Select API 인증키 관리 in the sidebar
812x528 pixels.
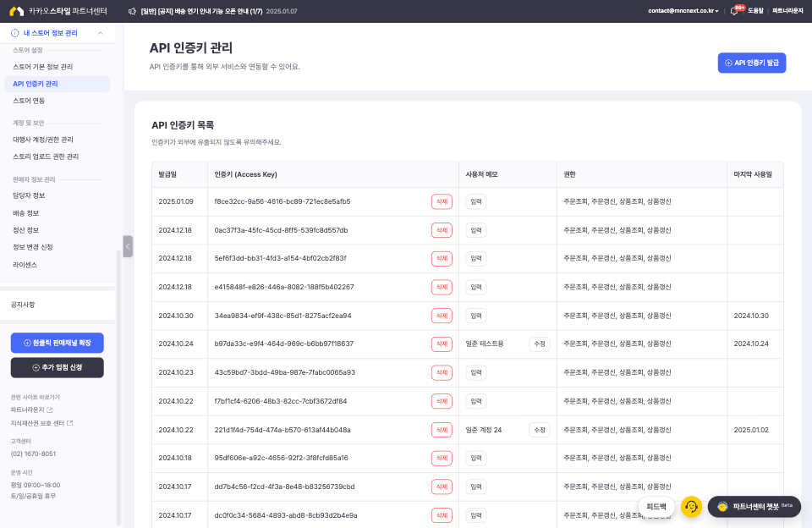[57, 84]
